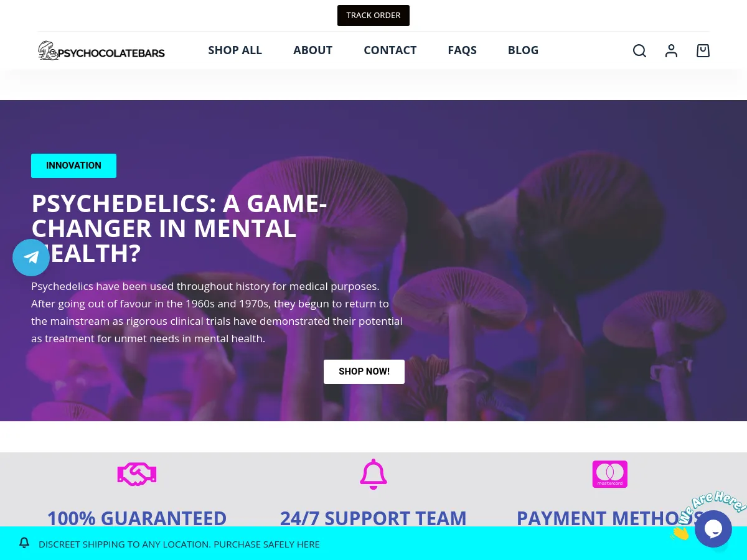
Task: Open the shopping bag cart icon
Action: pyautogui.click(x=703, y=50)
